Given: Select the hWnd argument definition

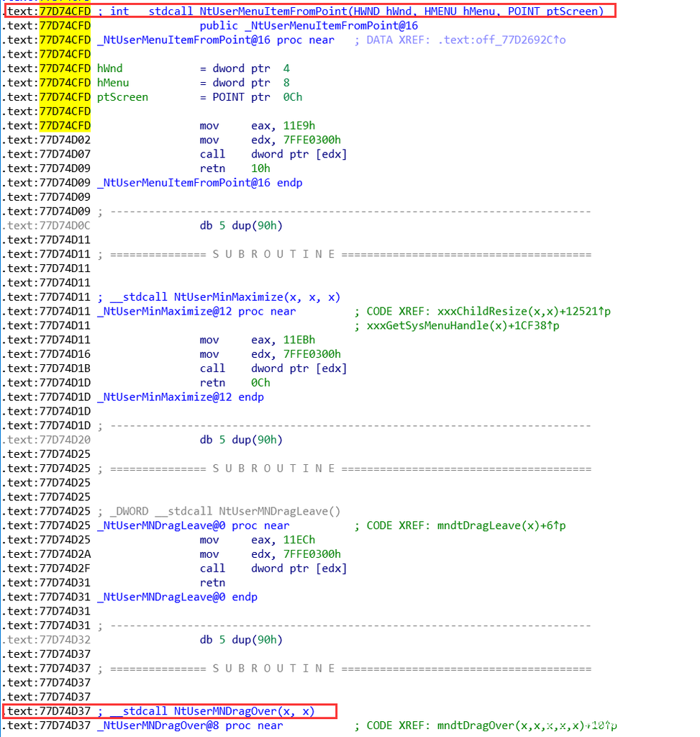Looking at the screenshot, I should pyautogui.click(x=109, y=68).
